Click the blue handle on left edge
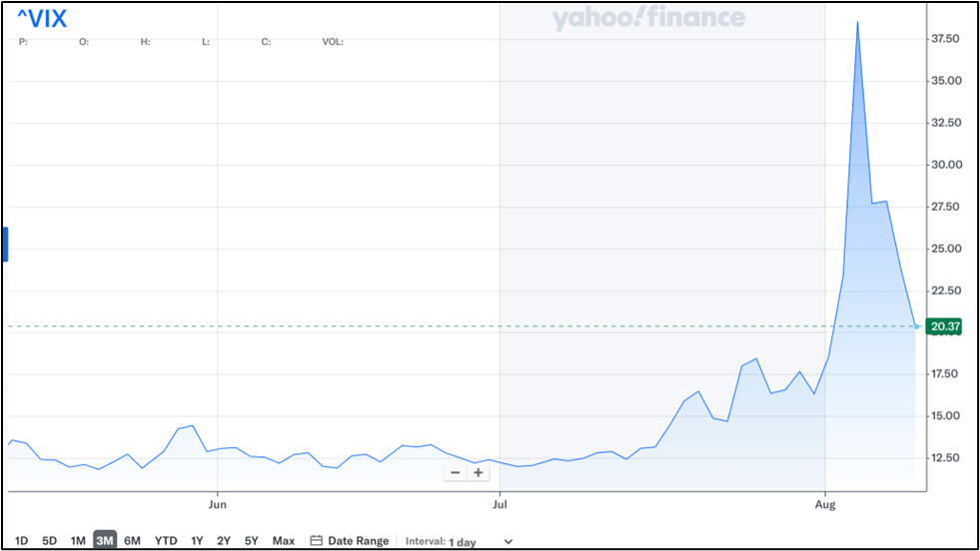980x551 pixels. pos(5,245)
